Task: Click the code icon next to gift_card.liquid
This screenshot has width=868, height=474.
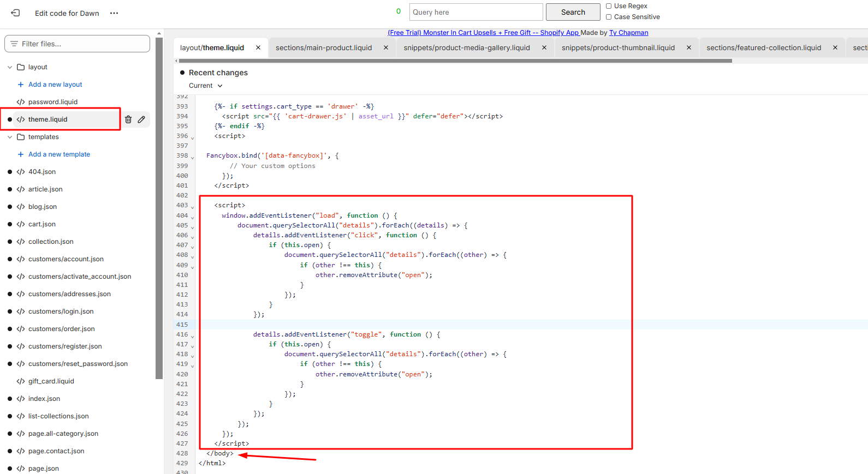Action: [x=21, y=381]
